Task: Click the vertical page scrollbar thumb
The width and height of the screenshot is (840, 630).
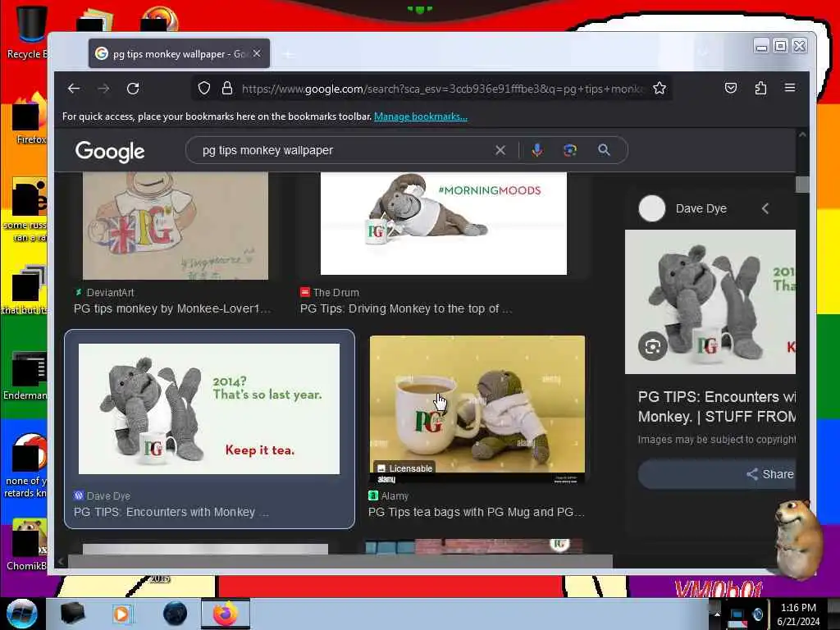Action: click(802, 185)
